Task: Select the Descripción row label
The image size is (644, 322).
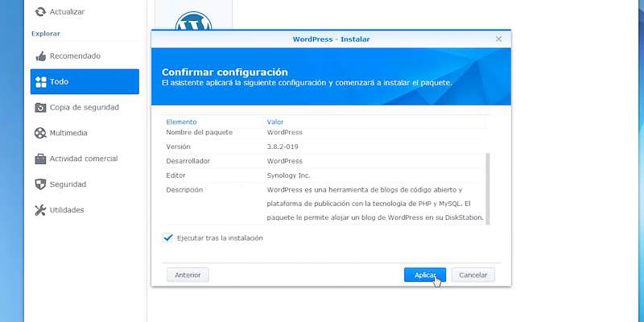Action: click(184, 190)
